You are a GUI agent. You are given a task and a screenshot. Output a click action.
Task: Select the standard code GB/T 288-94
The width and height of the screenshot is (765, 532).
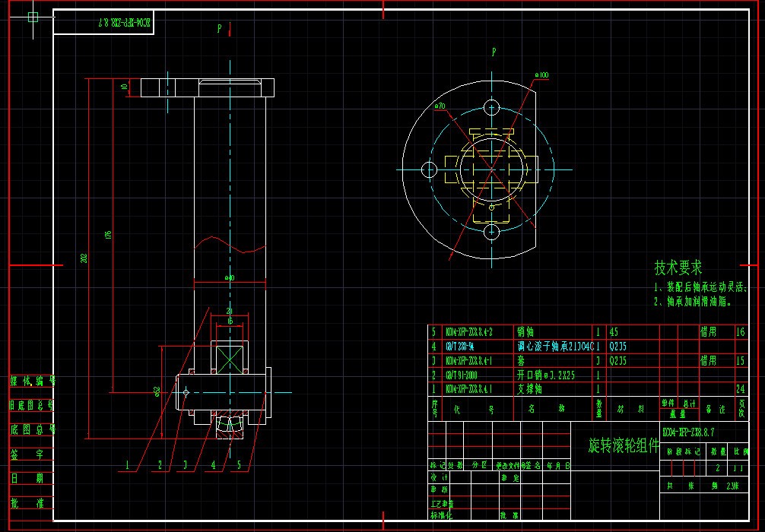tap(459, 347)
